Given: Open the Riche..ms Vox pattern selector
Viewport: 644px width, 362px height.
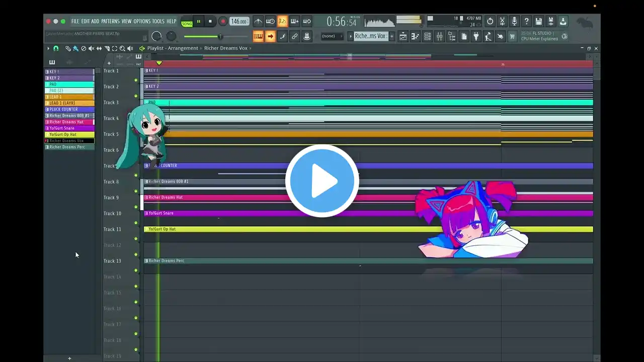Looking at the screenshot, I should coord(371,36).
